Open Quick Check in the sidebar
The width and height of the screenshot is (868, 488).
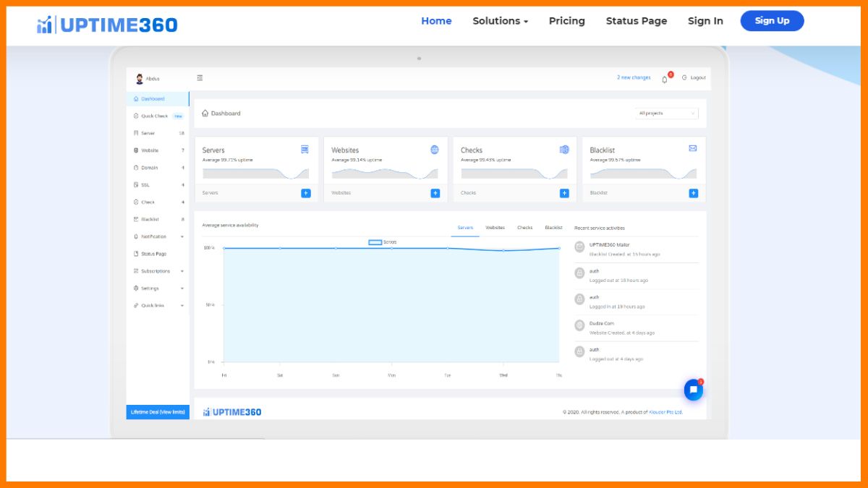coord(158,116)
